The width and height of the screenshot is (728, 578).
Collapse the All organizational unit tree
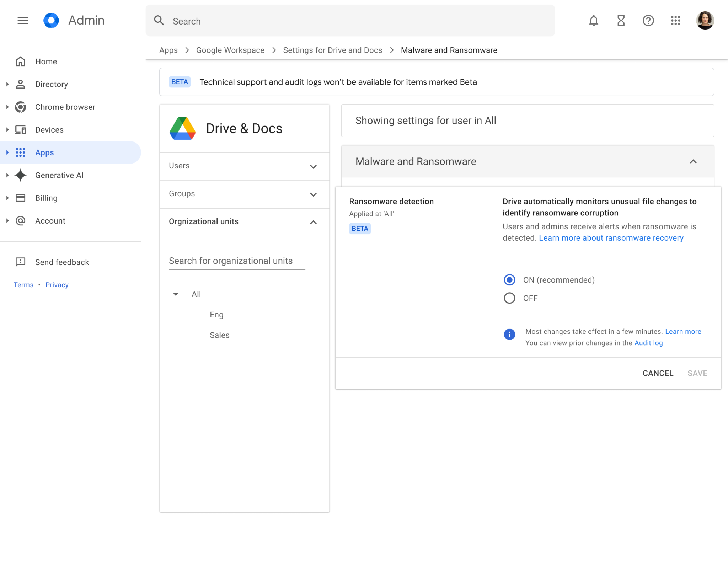(x=176, y=294)
